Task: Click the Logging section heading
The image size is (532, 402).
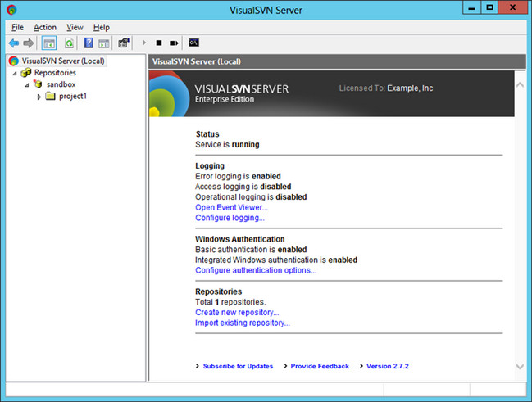Action: coord(210,166)
